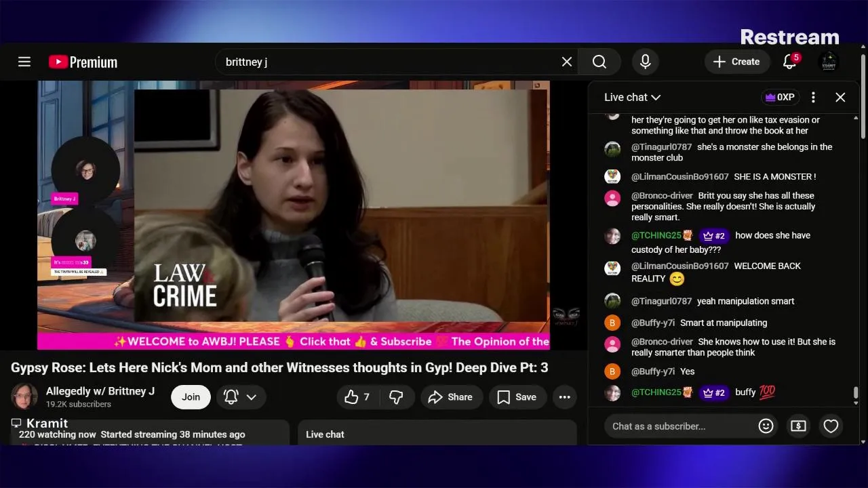Select @LilmanCousinBo91607 SHE IS A MONSTER author
868x488 pixels.
click(679, 177)
